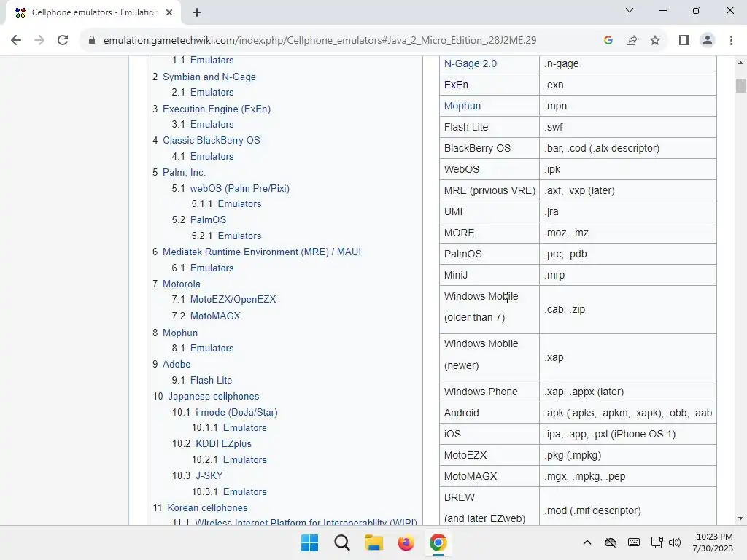Jump to Symbian and N-Gage section
The height and width of the screenshot is (560, 747).
(209, 77)
